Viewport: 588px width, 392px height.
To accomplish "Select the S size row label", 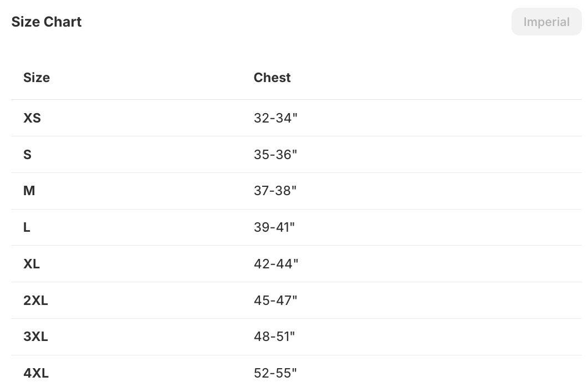I will 27,155.
